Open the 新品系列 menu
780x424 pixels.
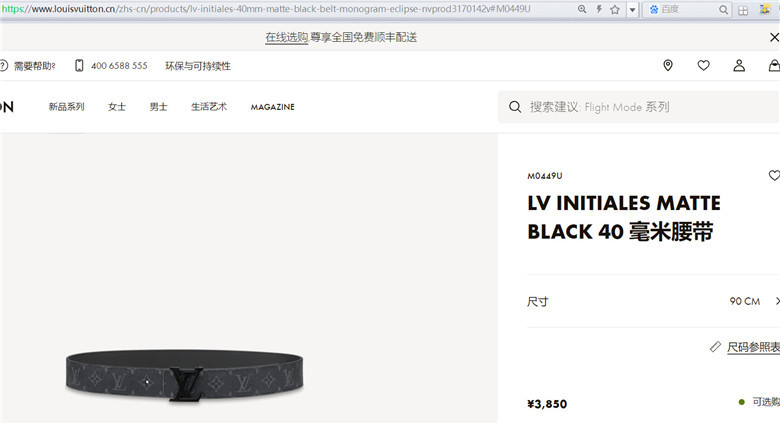(66, 106)
